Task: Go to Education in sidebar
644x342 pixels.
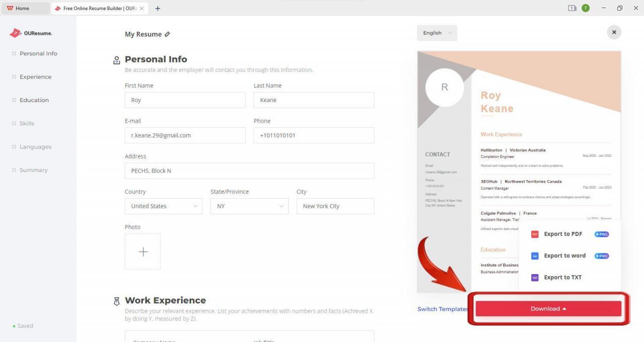Action: [x=34, y=100]
